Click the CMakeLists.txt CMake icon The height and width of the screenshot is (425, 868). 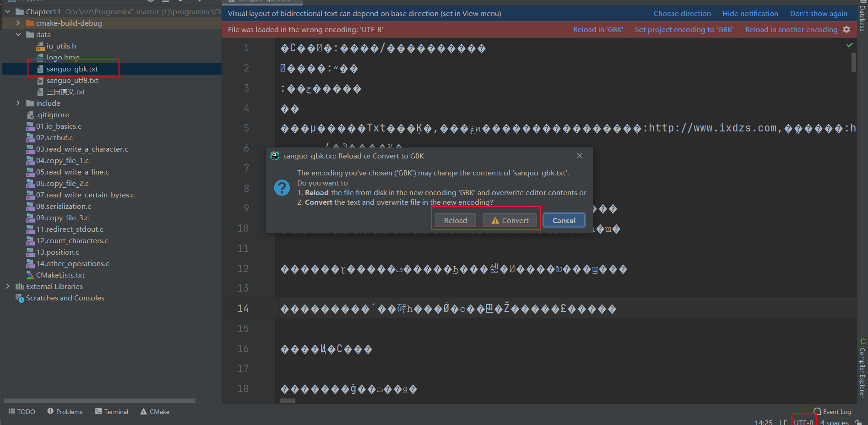tap(31, 275)
